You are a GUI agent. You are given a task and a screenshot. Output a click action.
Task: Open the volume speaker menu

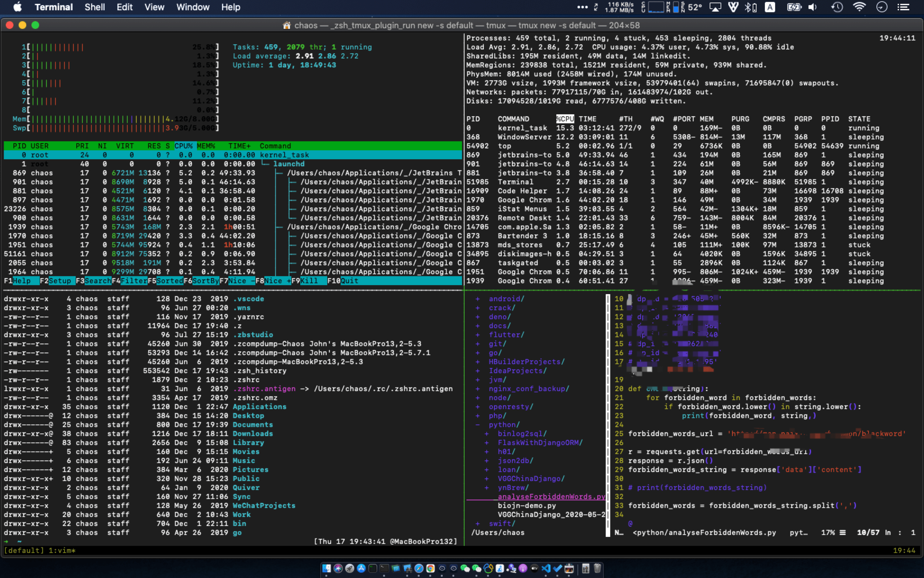pyautogui.click(x=812, y=7)
